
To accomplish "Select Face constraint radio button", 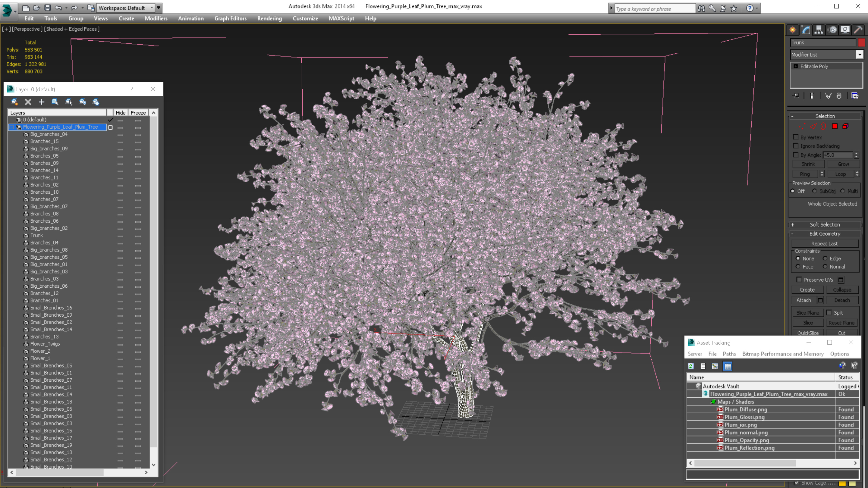I will (x=797, y=266).
